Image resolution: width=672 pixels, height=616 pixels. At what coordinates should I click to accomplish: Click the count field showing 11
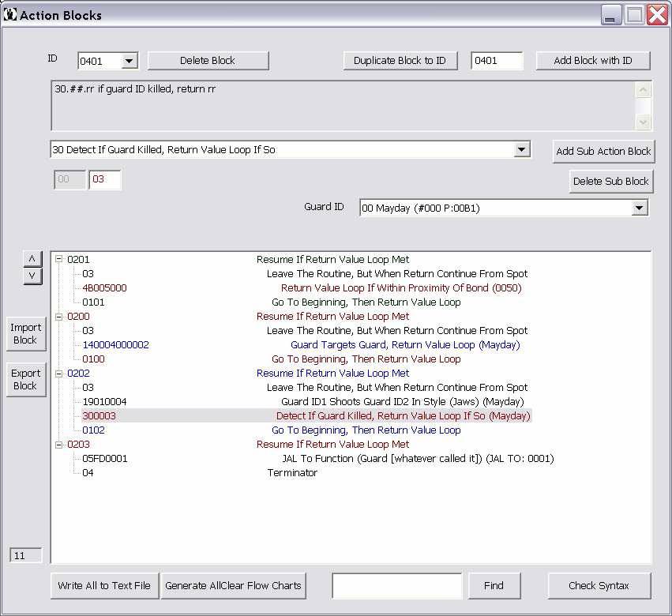[x=26, y=555]
